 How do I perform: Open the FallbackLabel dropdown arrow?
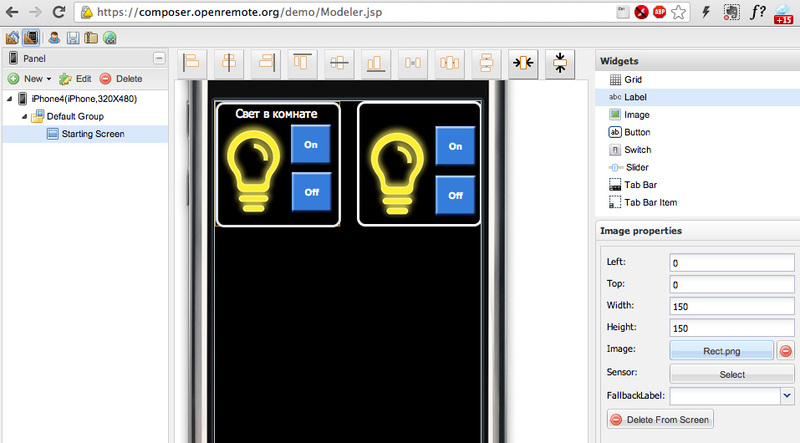787,396
